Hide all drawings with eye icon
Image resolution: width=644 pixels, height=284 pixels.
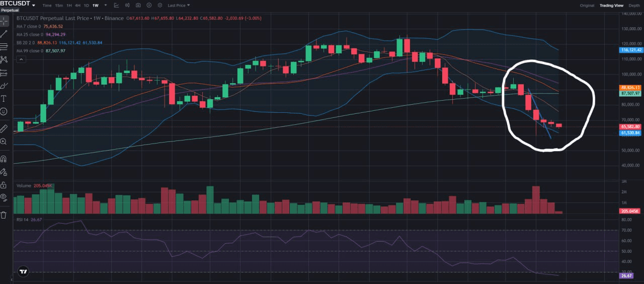[x=4, y=197]
